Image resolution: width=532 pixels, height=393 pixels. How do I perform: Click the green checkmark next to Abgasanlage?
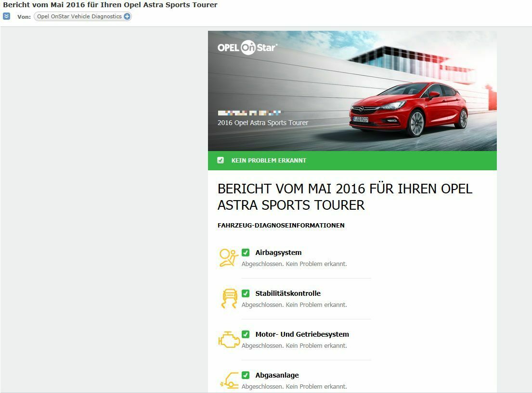click(246, 375)
